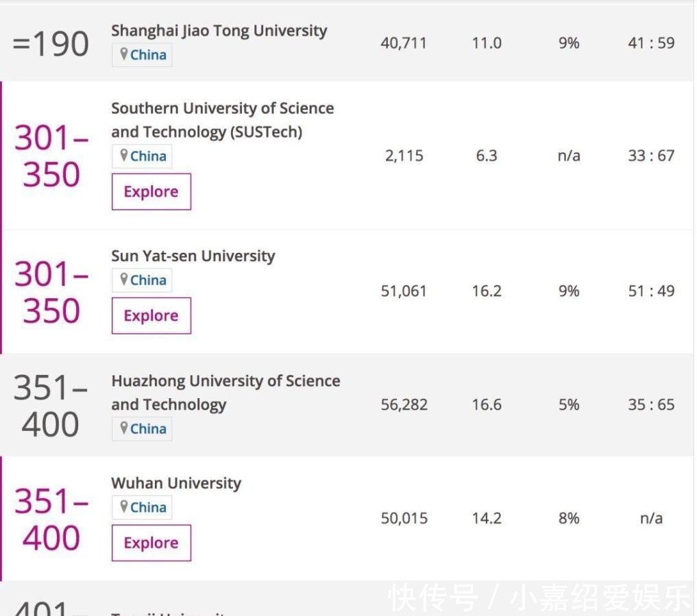Image resolution: width=697 pixels, height=616 pixels.
Task: Click the China pin icon under Huazhong University
Action: coord(123,428)
